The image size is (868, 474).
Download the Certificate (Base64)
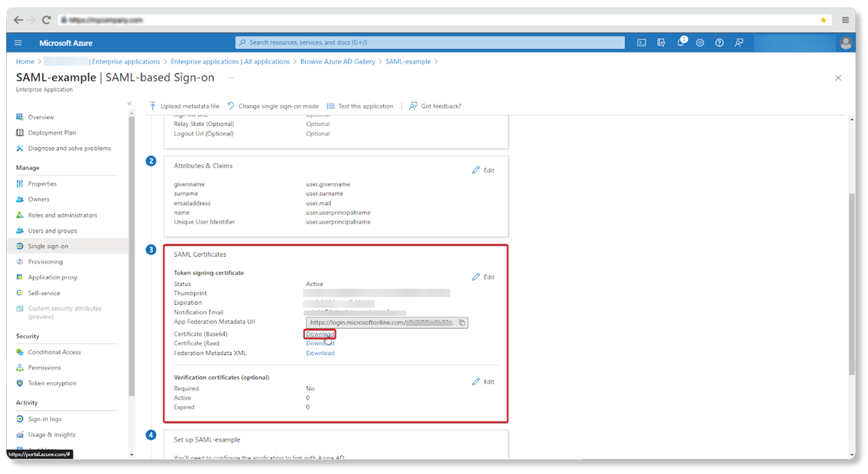(320, 334)
